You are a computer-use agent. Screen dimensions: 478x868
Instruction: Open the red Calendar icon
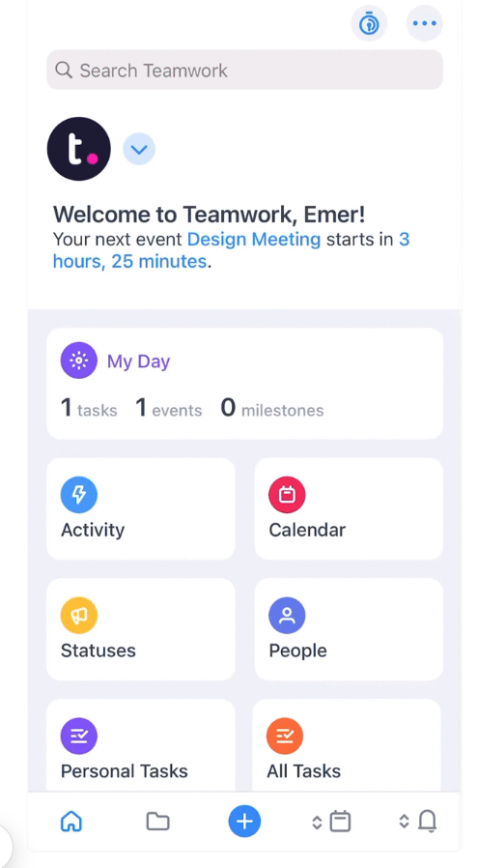coord(287,495)
